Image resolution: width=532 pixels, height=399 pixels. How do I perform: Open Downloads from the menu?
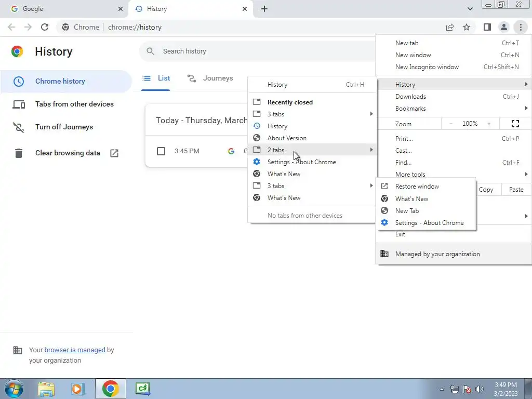[454, 96]
